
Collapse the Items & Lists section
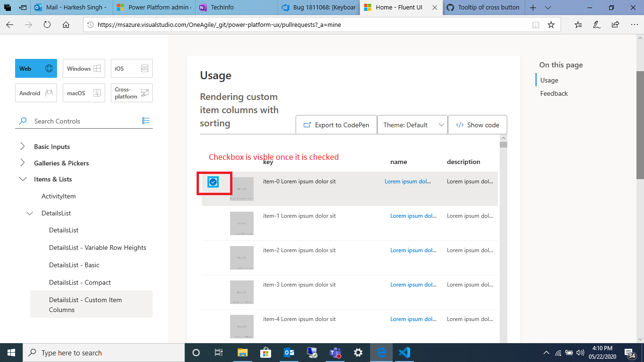(x=22, y=179)
